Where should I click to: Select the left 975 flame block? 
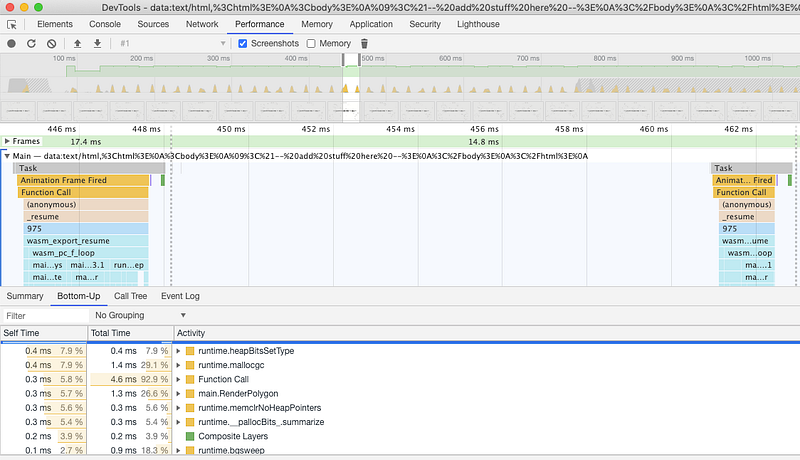pyautogui.click(x=86, y=229)
